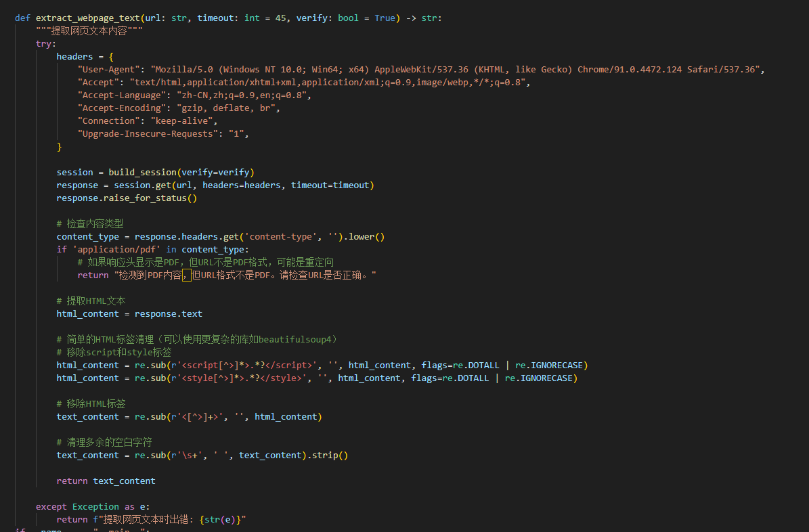Click the "Connection" header key
This screenshot has width=809, height=532.
[108, 121]
